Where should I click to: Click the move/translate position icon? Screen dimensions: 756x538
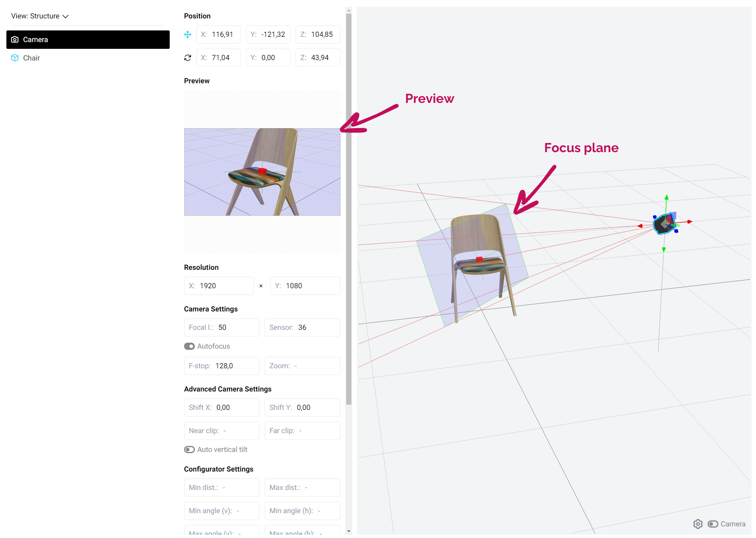coord(188,34)
